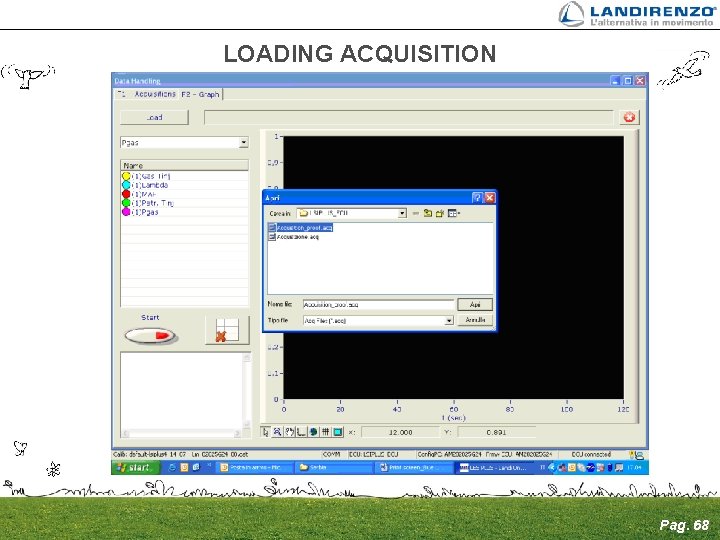Click the yellow Gas Tinj color circle
720x540 pixels.
coord(126,176)
